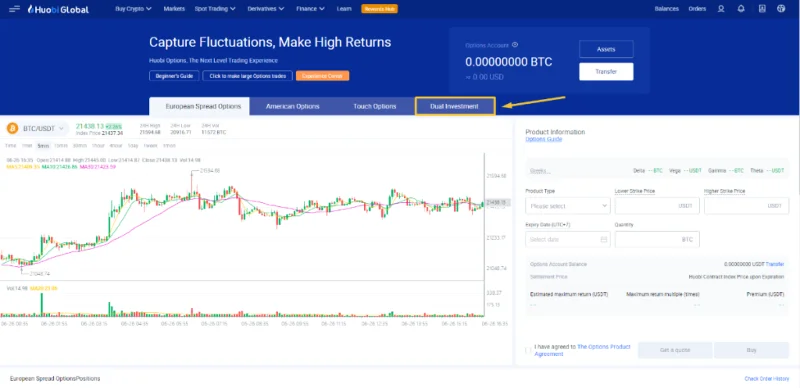The width and height of the screenshot is (800, 388).
Task: Switch to American Options tab
Action: [x=292, y=106]
